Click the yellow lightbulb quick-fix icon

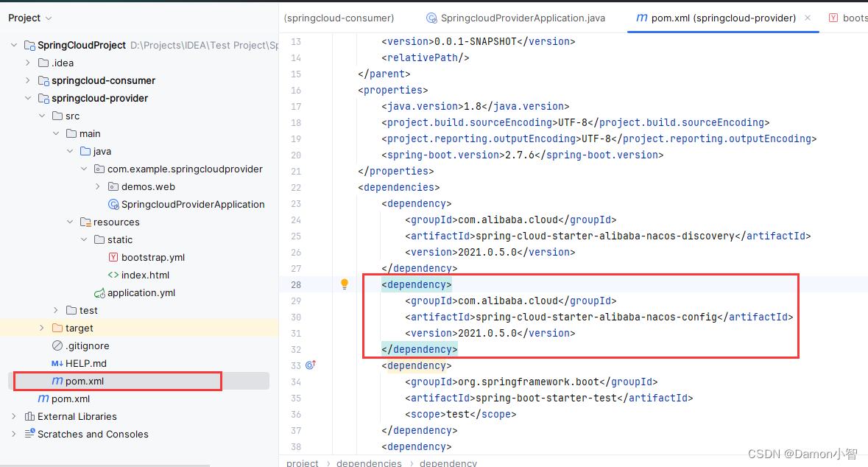[x=344, y=284]
